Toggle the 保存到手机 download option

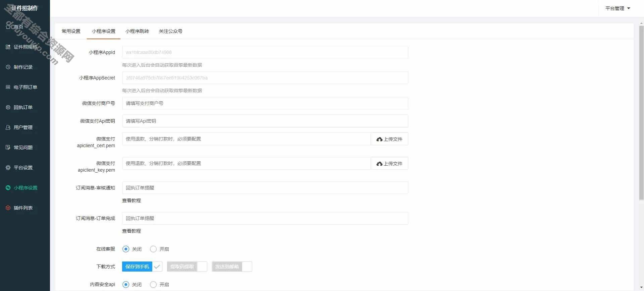(x=142, y=267)
